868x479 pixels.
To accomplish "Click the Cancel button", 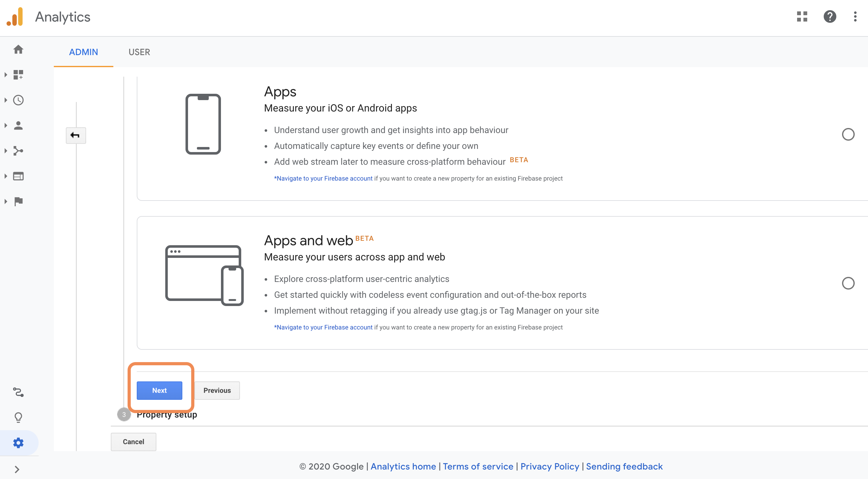I will point(134,442).
